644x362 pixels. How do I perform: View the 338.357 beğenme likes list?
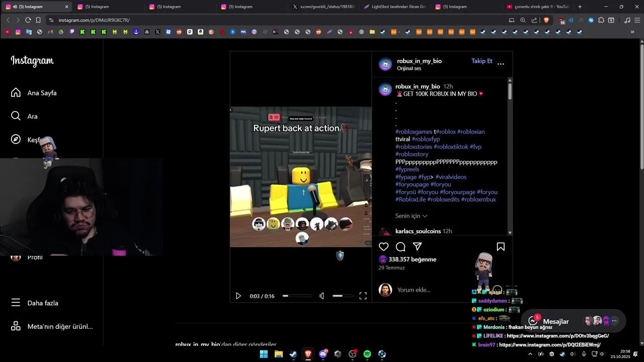point(412,259)
